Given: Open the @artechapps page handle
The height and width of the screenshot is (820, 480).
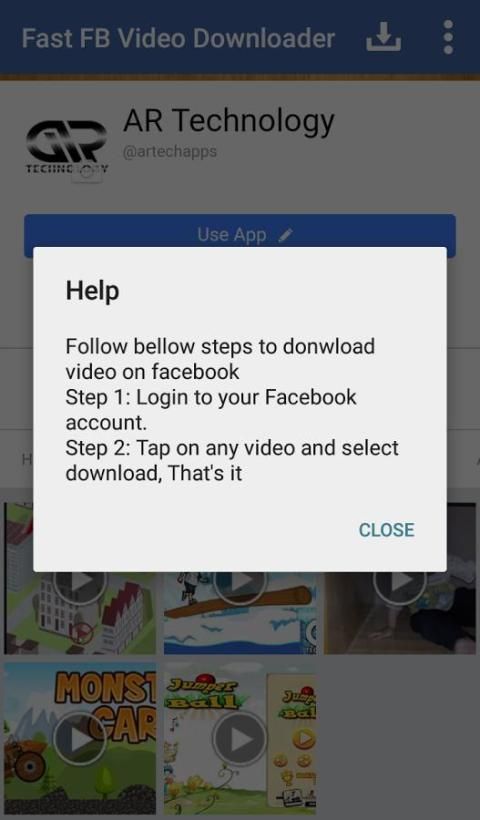Looking at the screenshot, I should point(170,152).
